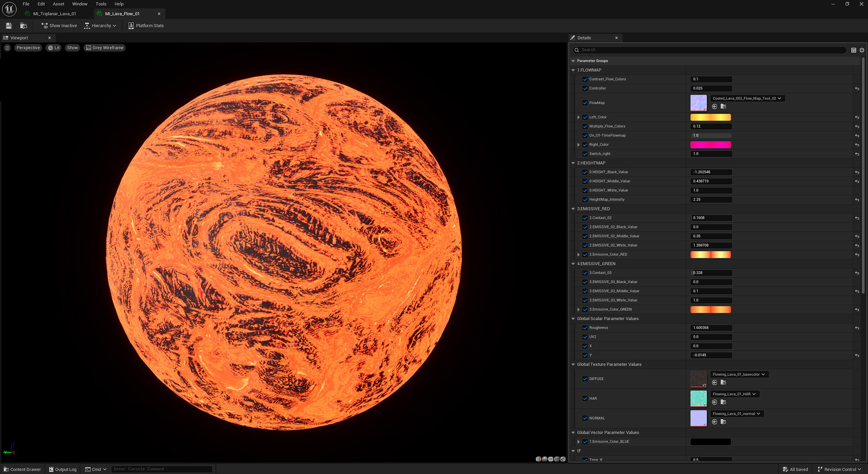Disable the HeightMap_Intensity override checkbox
The width and height of the screenshot is (868, 474).
click(x=585, y=199)
